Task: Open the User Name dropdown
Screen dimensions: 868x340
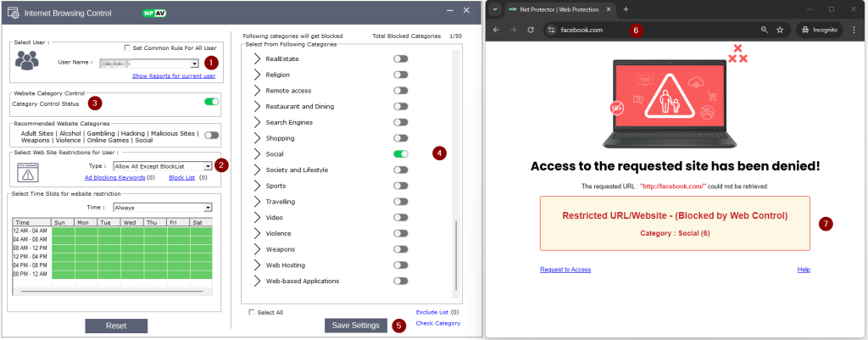Action: click(x=194, y=64)
